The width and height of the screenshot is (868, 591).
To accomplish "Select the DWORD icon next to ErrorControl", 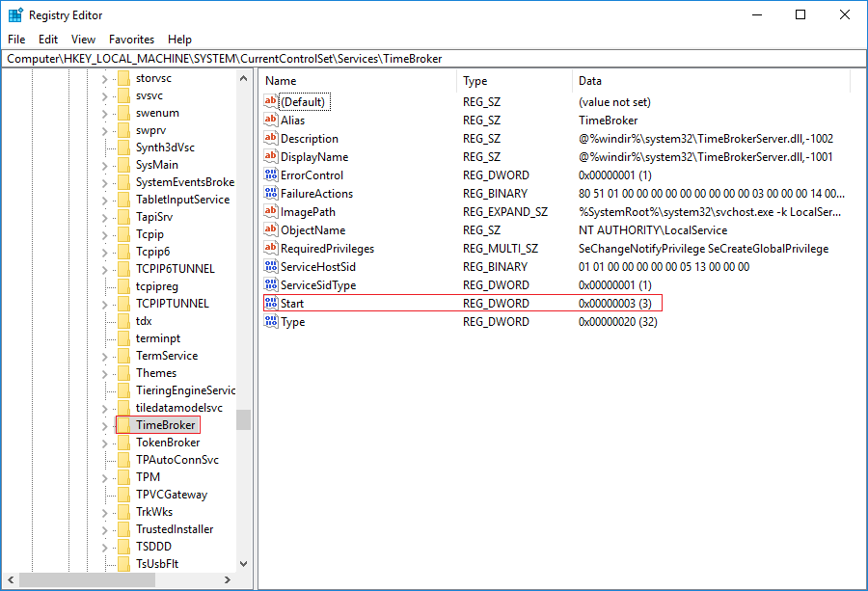I will (x=271, y=175).
